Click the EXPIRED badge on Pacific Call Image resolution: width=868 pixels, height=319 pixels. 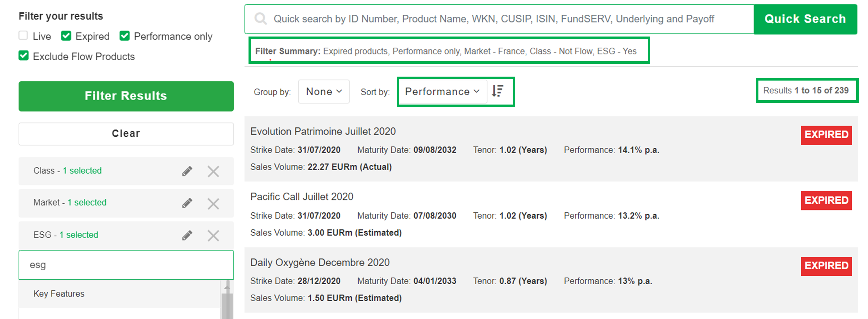(826, 200)
